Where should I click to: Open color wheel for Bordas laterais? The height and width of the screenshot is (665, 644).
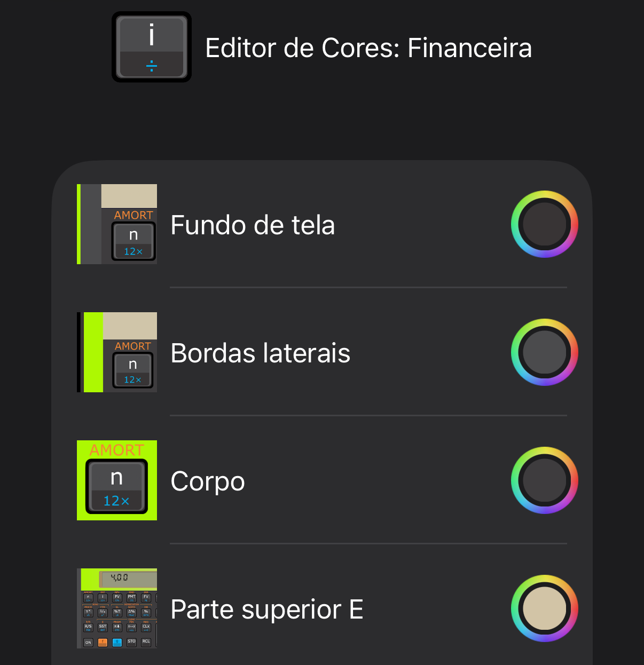544,352
